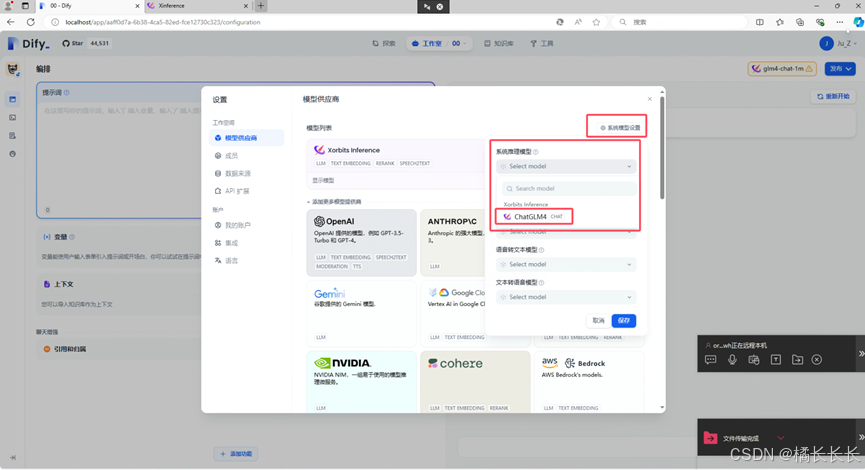The width and height of the screenshot is (865, 470).
Task: Click the 系统模型设置 button
Action: tap(620, 127)
